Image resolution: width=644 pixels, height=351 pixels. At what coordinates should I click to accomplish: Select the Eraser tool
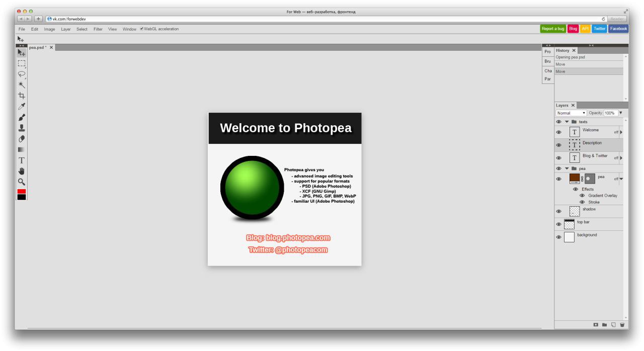pyautogui.click(x=22, y=139)
